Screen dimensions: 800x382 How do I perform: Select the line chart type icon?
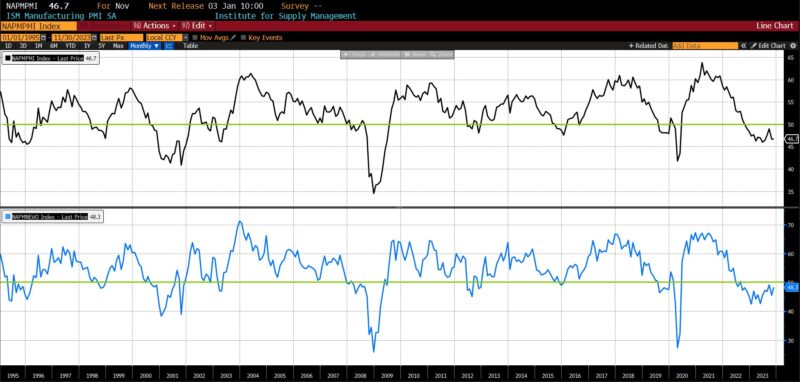[x=169, y=45]
